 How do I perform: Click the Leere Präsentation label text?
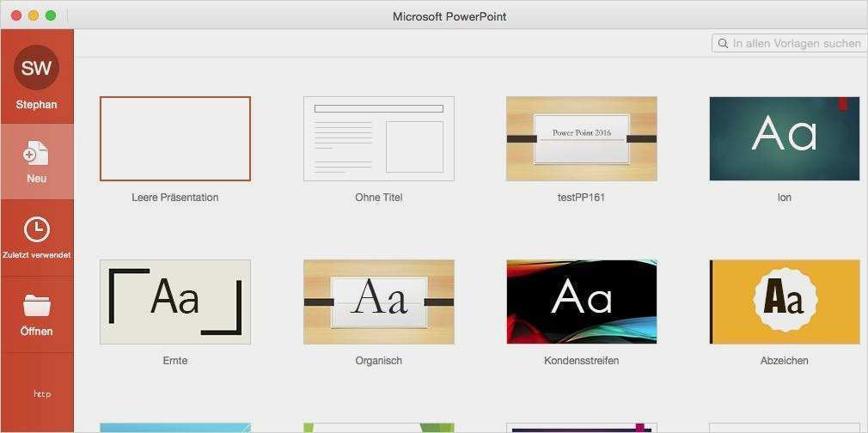tap(174, 198)
